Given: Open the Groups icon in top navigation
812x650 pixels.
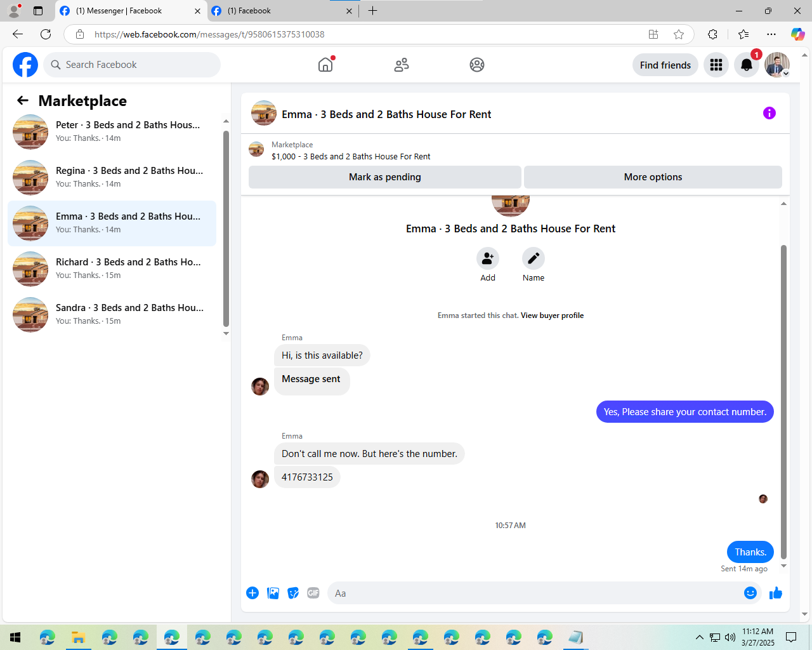Looking at the screenshot, I should [x=477, y=65].
